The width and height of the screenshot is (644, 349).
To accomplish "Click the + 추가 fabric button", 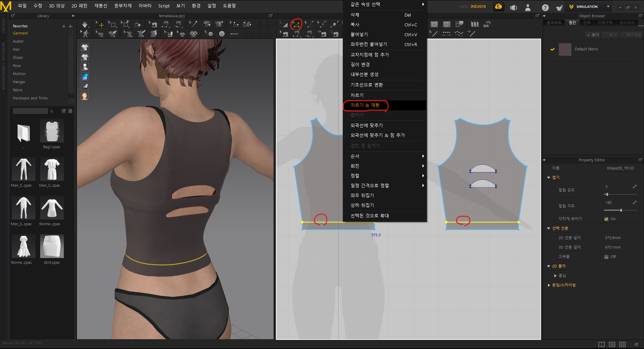I will point(593,35).
